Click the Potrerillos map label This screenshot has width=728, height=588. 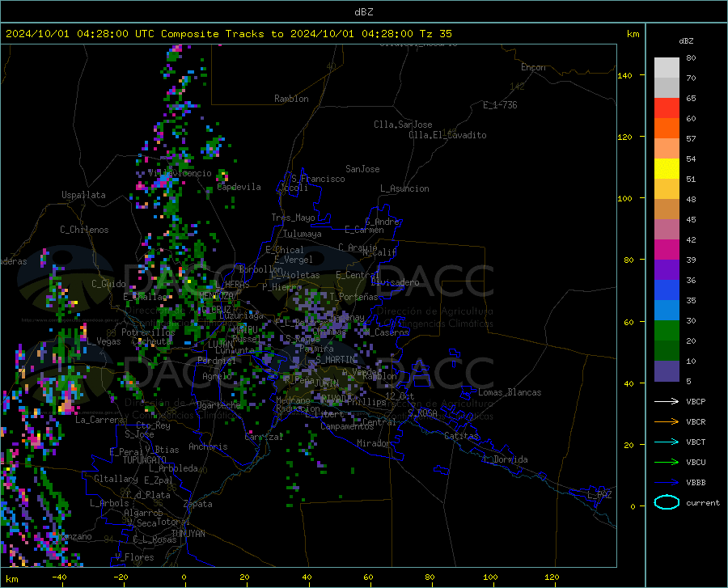148,332
